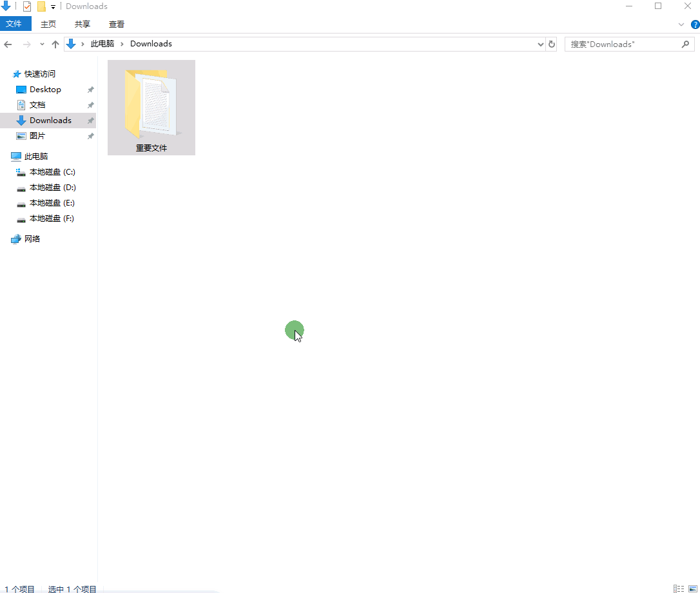Go up one folder level
Image resolution: width=700 pixels, height=593 pixels.
[55, 44]
